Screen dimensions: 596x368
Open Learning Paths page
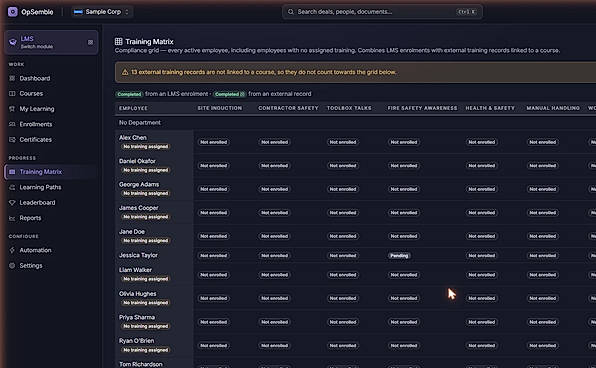pos(51,187)
